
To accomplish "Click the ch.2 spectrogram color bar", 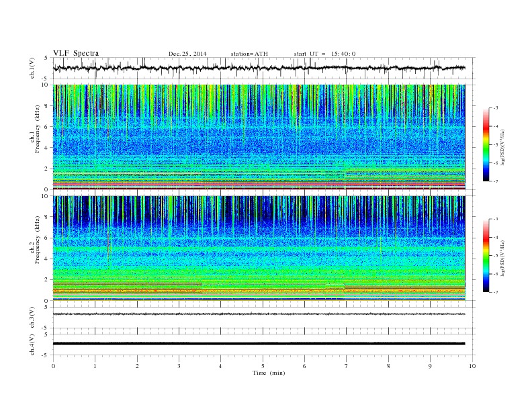I will 486,256.
